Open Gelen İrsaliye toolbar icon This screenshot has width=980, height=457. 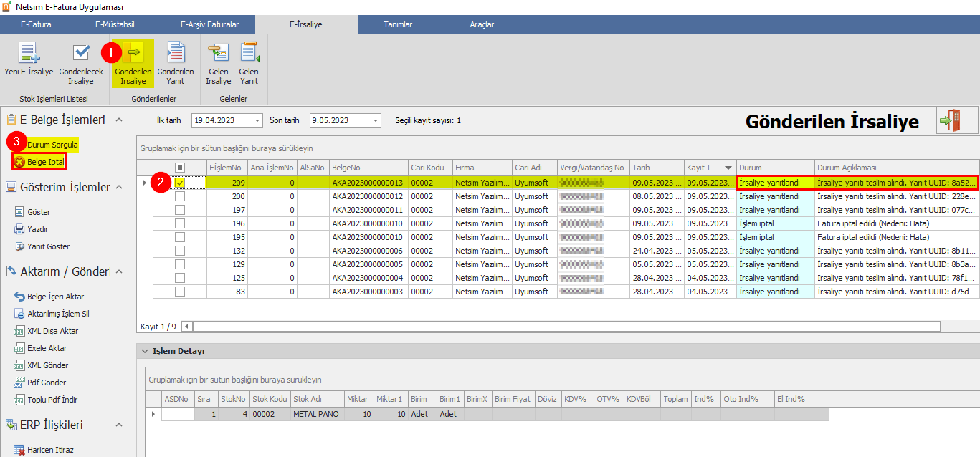click(x=219, y=64)
